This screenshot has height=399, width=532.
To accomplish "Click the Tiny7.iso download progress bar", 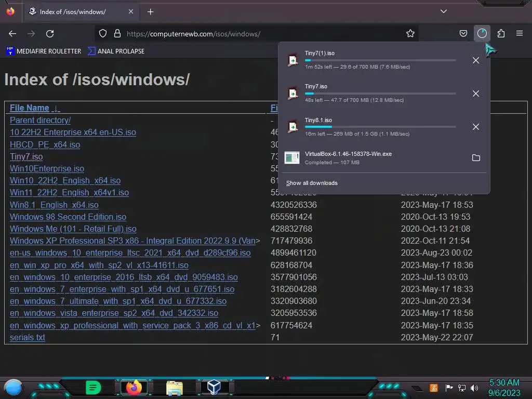I will tap(380, 94).
